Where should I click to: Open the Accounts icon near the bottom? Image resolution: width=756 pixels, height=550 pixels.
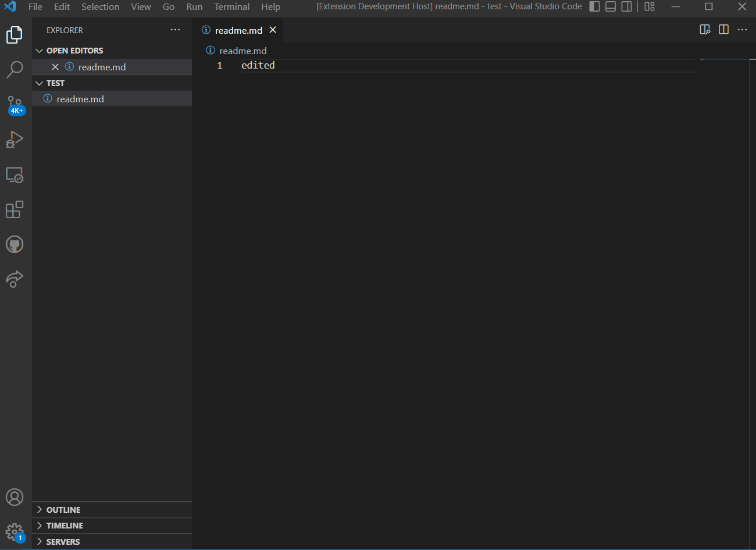pyautogui.click(x=15, y=497)
